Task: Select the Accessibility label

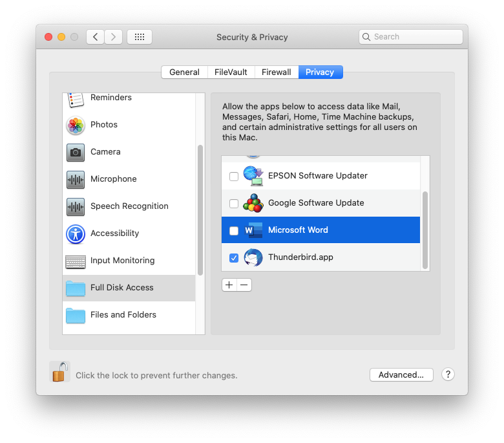Action: [115, 233]
